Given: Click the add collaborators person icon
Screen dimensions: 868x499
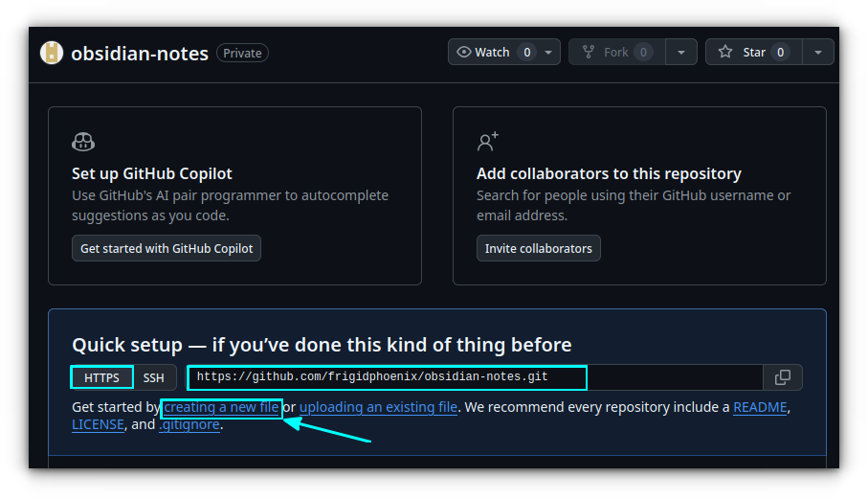Looking at the screenshot, I should click(488, 143).
